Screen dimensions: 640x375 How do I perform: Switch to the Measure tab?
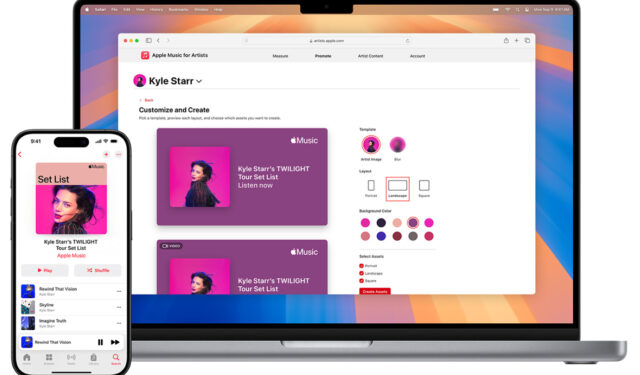[x=280, y=56]
